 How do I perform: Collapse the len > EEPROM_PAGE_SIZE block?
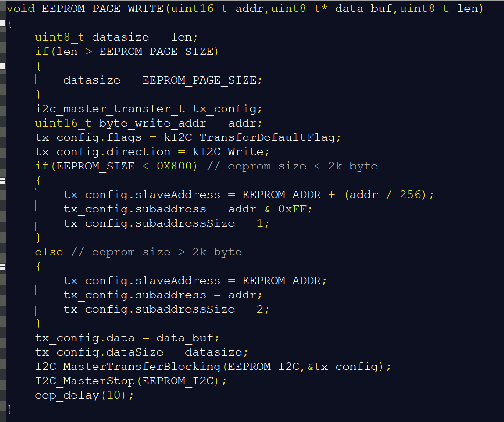[x=3, y=66]
